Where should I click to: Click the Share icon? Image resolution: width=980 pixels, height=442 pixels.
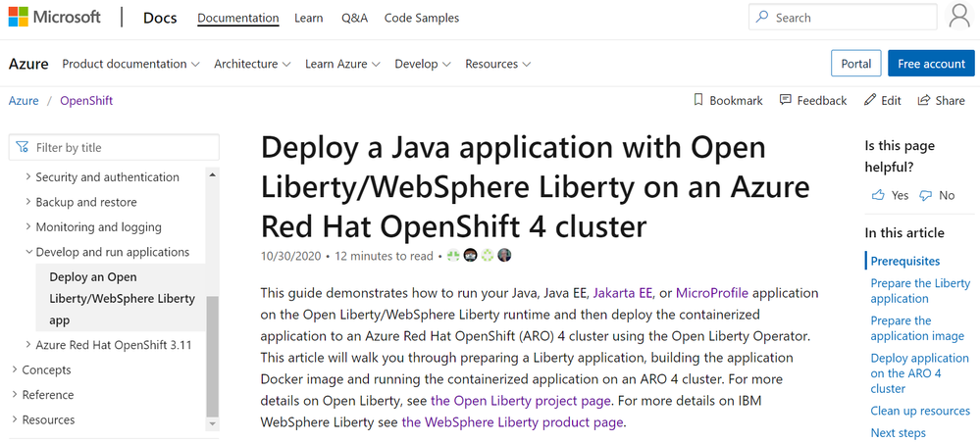[x=924, y=100]
